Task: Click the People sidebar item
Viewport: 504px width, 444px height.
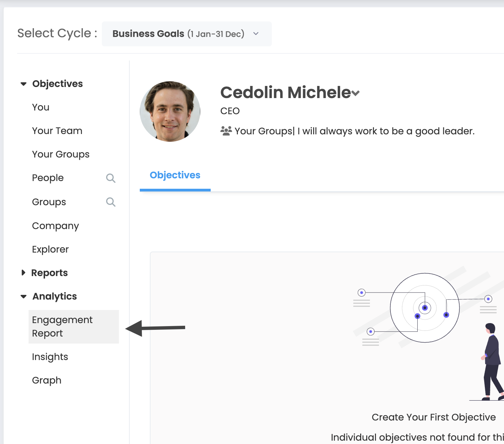Action: point(48,178)
